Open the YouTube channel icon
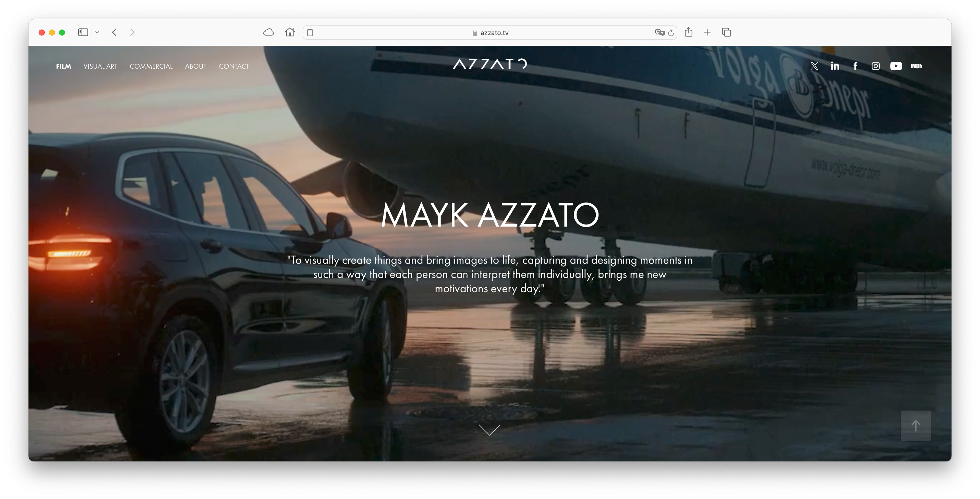The width and height of the screenshot is (980, 499). tap(896, 66)
